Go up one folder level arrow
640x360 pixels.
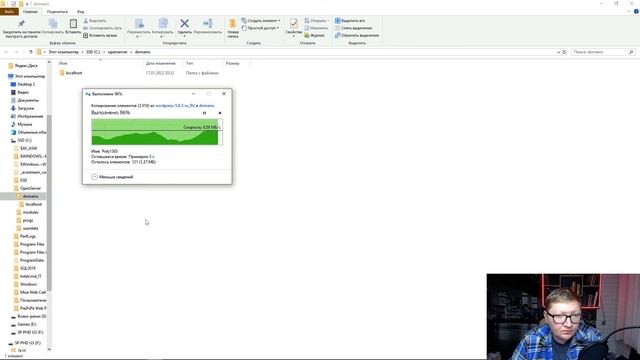point(31,52)
